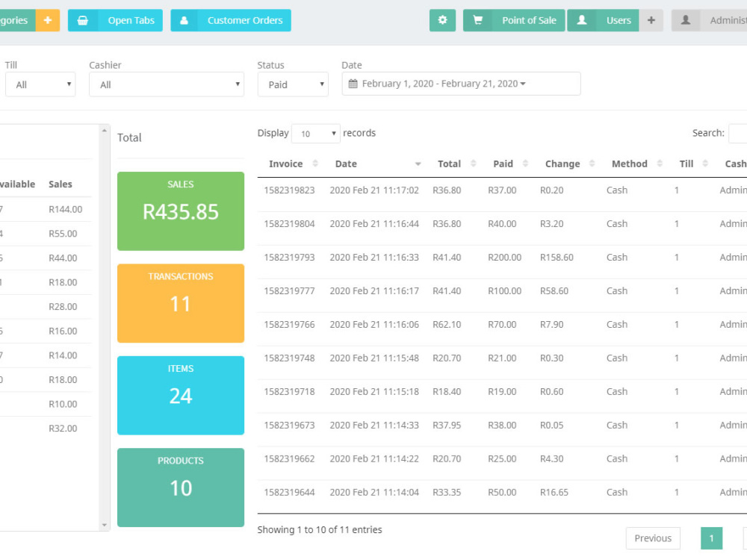Add a user with the plus icon
Viewport: 747px width, 560px height.
click(x=651, y=20)
